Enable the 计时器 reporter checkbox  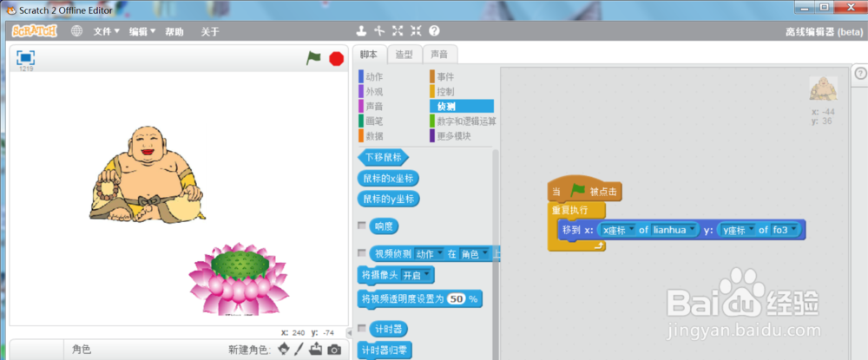coord(361,329)
